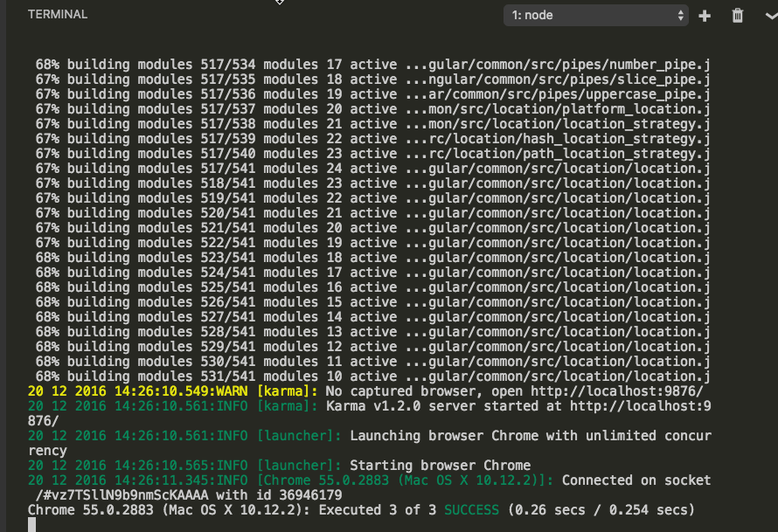Create a new terminal with plus icon
778x532 pixels.
click(705, 16)
